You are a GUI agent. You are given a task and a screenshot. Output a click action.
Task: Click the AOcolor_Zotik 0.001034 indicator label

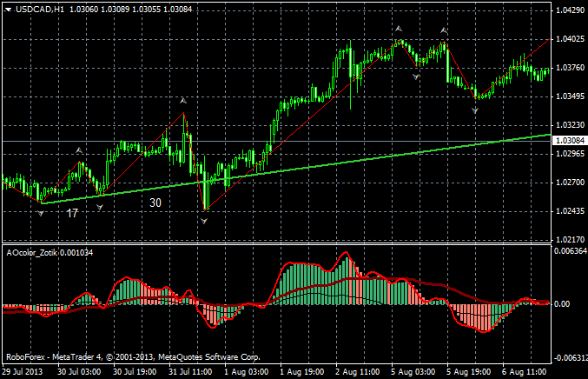(x=50, y=253)
